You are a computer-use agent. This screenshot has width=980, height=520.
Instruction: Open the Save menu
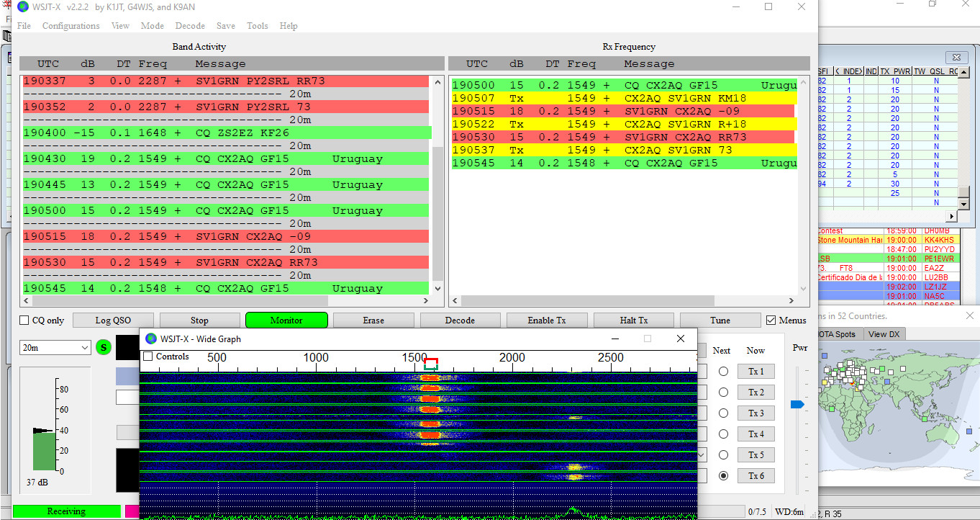225,26
